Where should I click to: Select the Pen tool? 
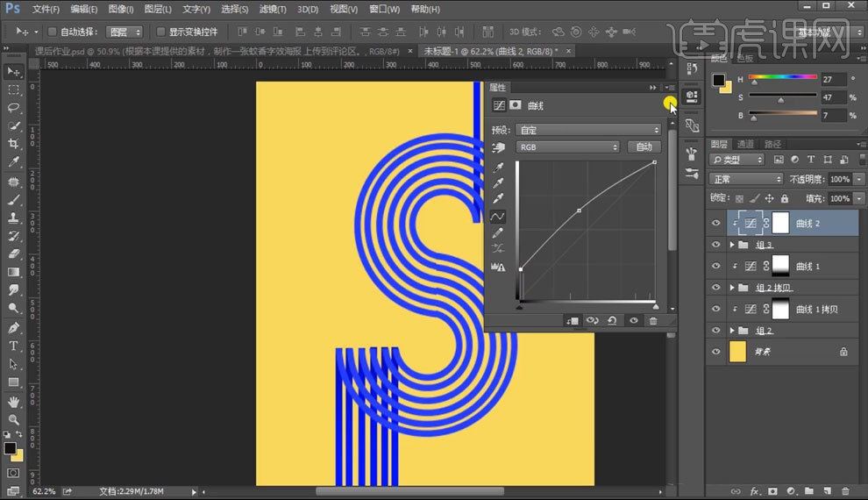pos(13,328)
